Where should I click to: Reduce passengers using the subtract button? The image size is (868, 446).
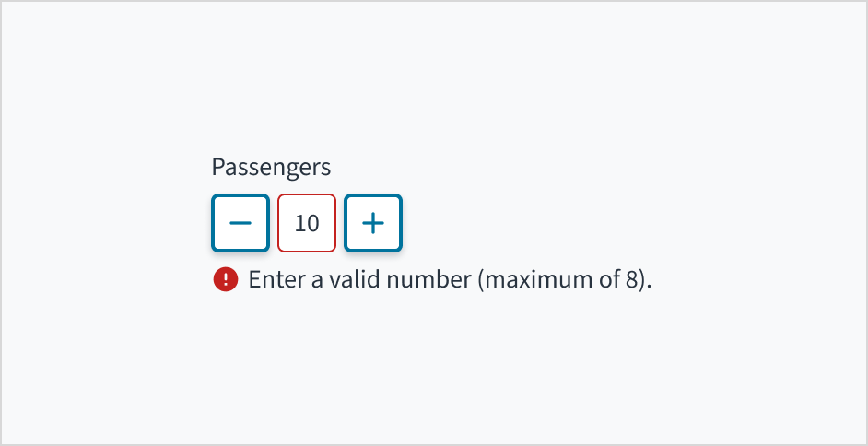(240, 223)
